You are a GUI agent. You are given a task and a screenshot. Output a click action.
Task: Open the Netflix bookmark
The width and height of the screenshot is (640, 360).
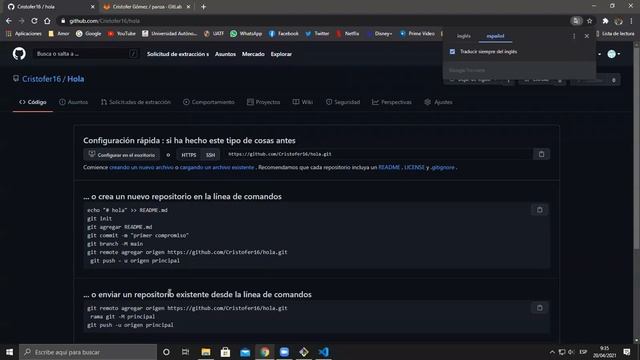point(348,34)
